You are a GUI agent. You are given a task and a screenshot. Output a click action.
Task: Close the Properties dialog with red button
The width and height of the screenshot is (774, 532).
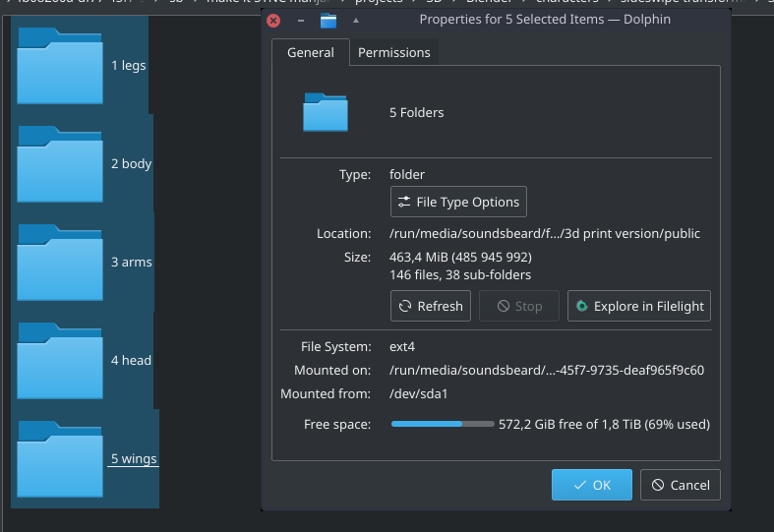[x=273, y=21]
